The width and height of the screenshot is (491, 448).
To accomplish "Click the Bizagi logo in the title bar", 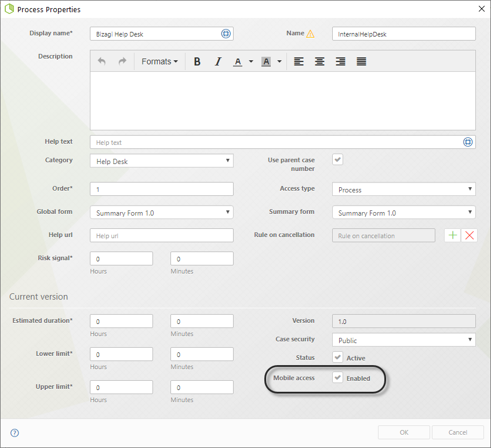I will point(9,9).
